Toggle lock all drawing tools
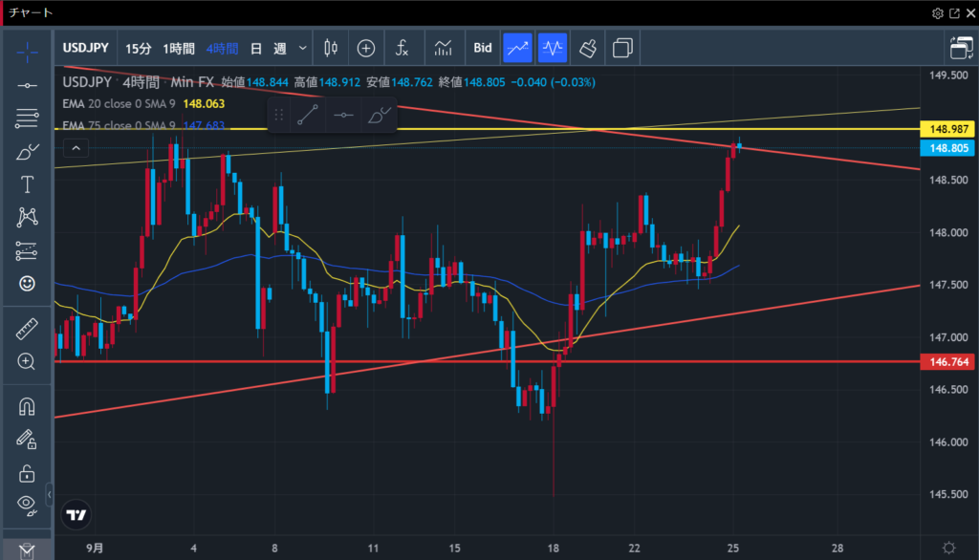This screenshot has width=979, height=560. (x=27, y=473)
